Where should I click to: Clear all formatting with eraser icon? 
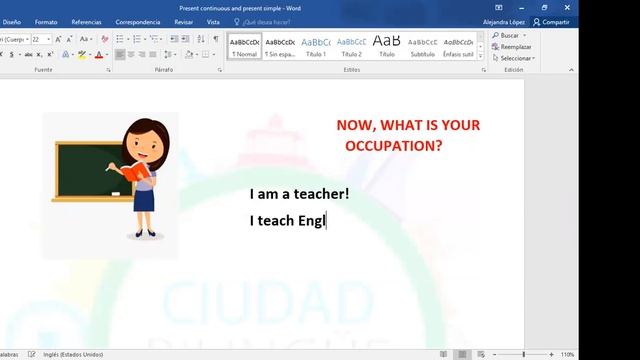105,39
